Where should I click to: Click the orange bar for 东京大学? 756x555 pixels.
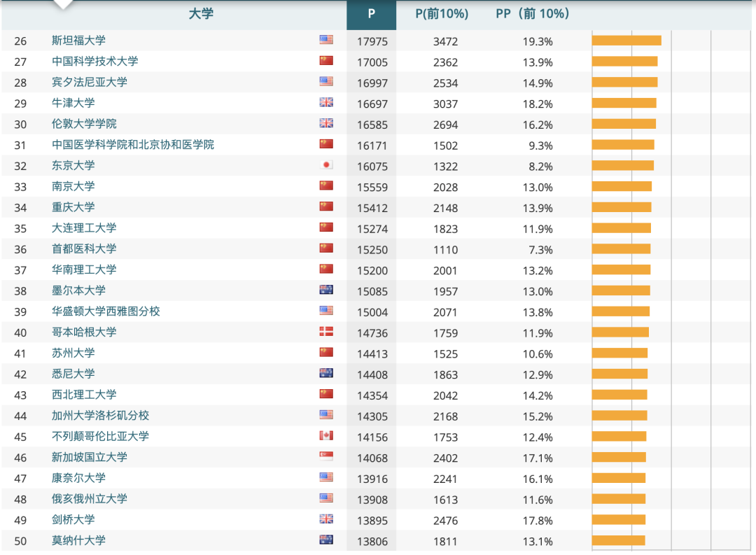623,165
